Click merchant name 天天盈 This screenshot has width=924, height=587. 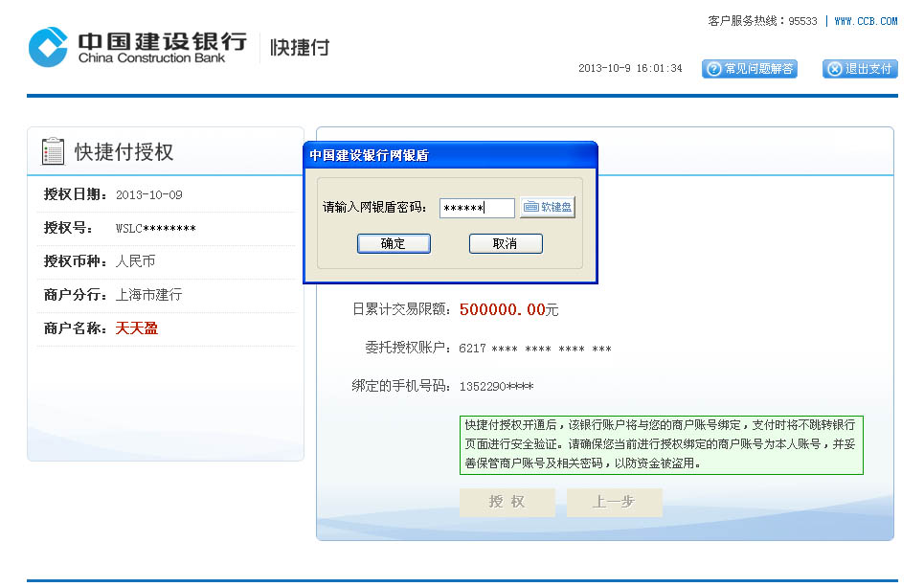point(136,328)
